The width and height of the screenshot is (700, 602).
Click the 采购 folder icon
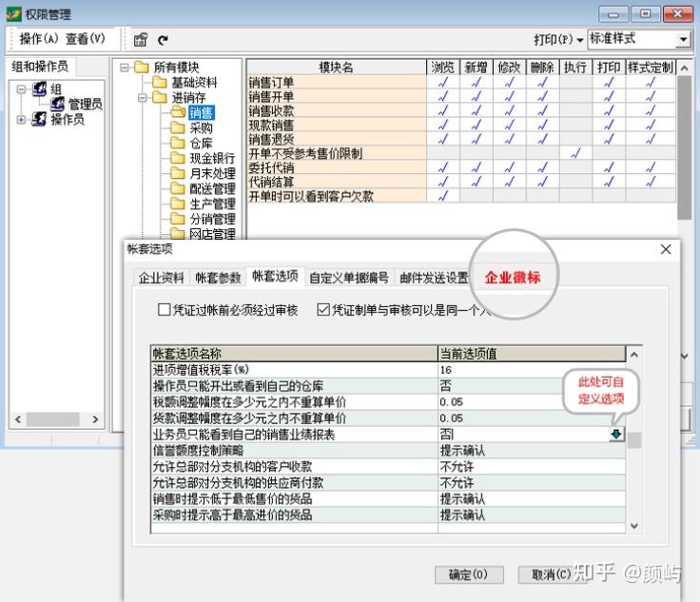click(177, 128)
